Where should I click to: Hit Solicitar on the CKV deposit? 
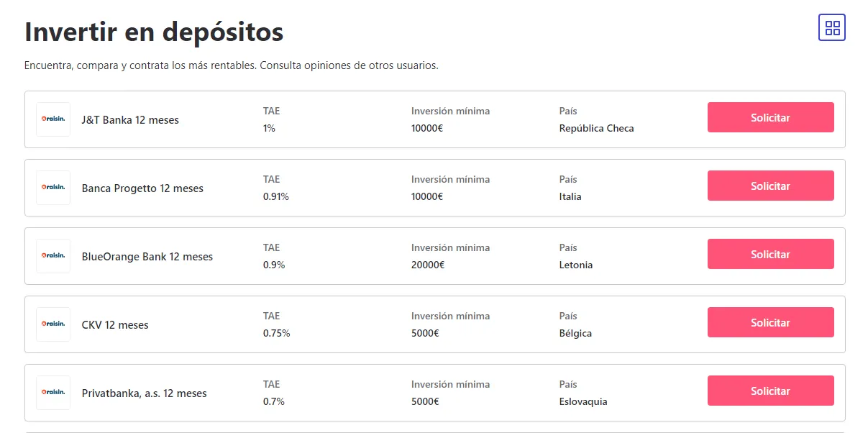pos(770,322)
